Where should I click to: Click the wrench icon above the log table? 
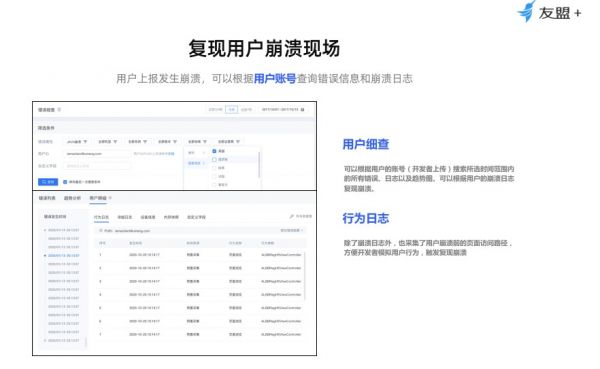(x=292, y=216)
